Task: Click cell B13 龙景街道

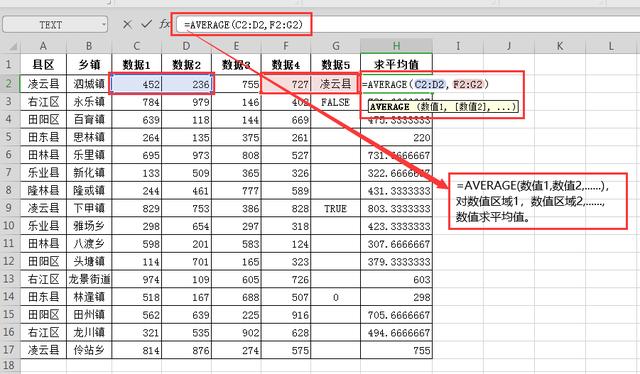Action: coord(89,279)
